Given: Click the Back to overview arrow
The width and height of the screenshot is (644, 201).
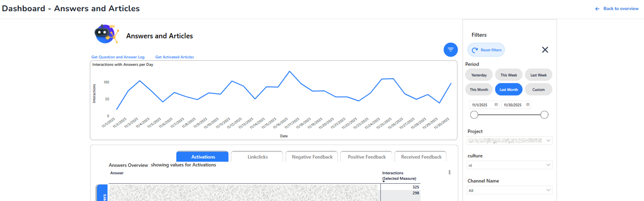Looking at the screenshot, I should [x=597, y=9].
